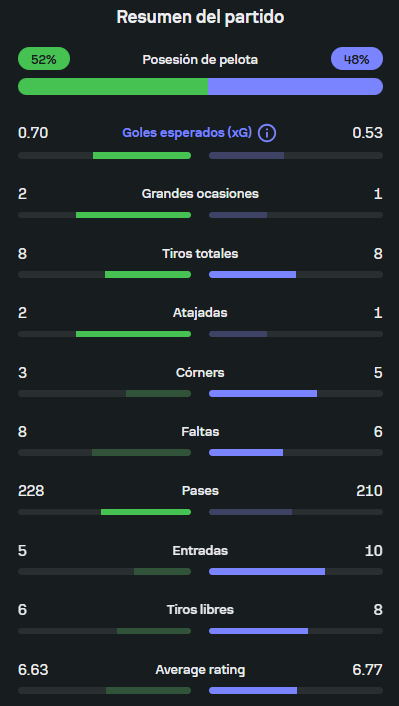Image resolution: width=399 pixels, height=706 pixels.
Task: Click the green xG bar
Action: [142, 155]
